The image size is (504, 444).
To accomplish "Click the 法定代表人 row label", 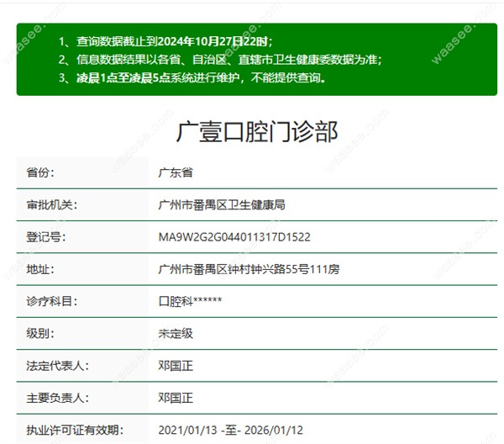I will (x=57, y=366).
